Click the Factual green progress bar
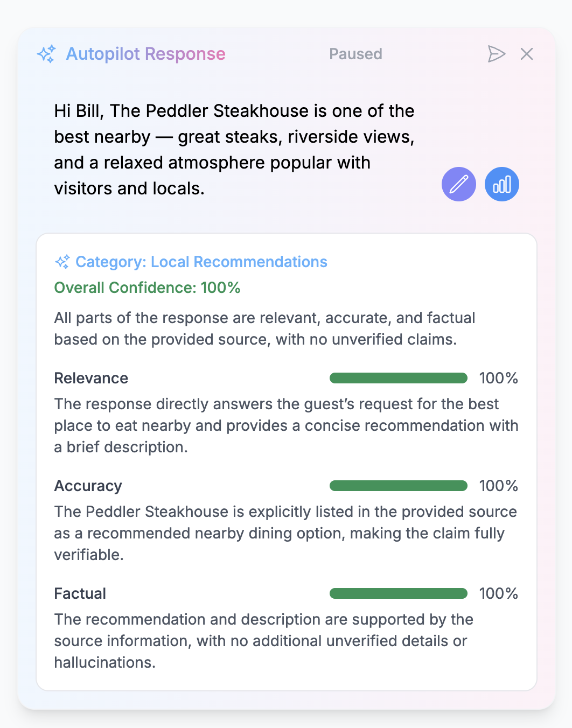572x728 pixels. pos(398,593)
